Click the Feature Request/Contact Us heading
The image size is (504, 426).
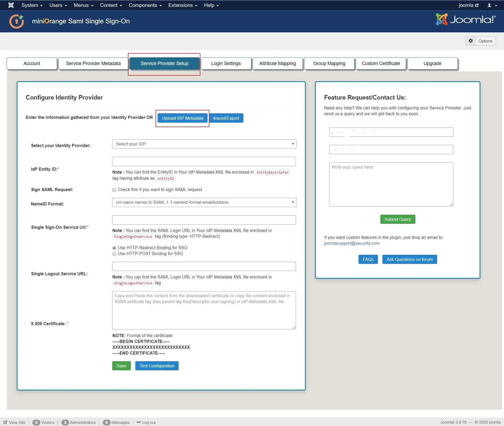pos(365,97)
